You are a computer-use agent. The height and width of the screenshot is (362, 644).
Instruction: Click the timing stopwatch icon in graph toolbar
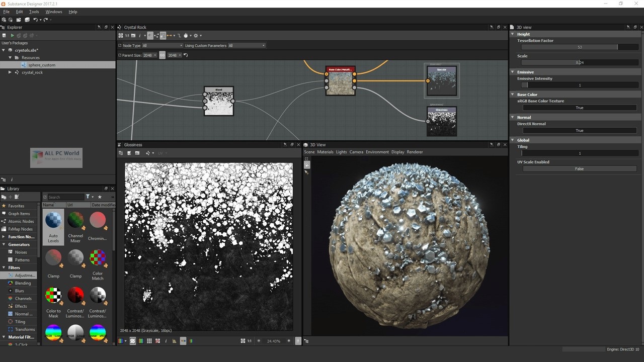tap(186, 35)
